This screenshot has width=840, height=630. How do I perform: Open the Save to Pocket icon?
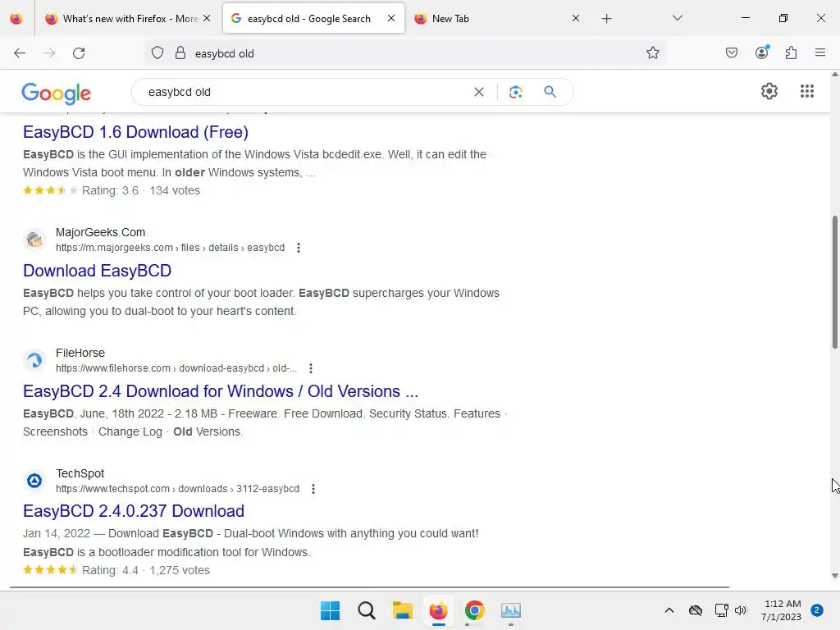pyautogui.click(x=732, y=52)
